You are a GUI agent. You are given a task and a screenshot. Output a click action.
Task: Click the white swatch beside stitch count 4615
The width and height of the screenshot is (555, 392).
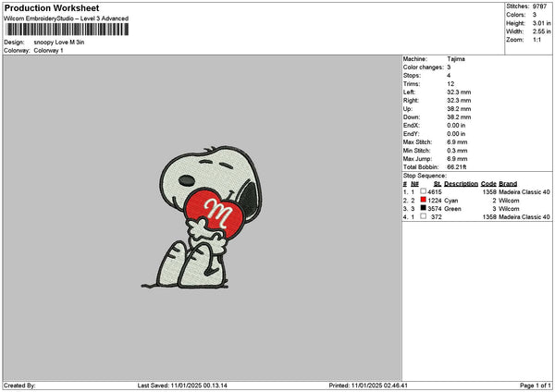point(423,191)
